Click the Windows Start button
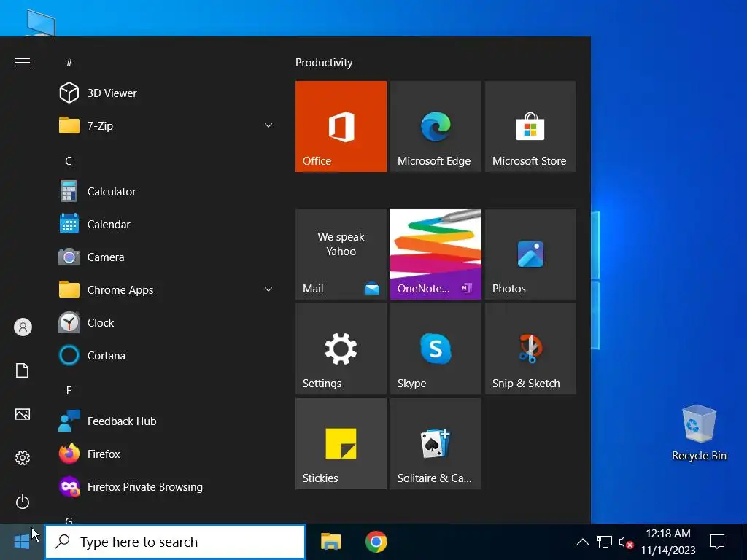This screenshot has height=560, width=747. pos(22,542)
